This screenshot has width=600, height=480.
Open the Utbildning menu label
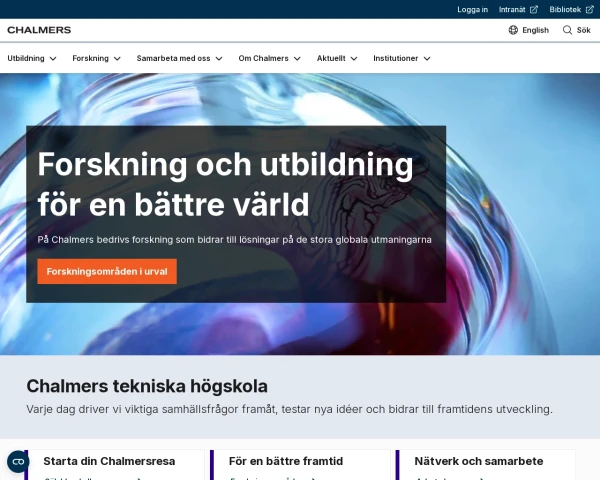pyautogui.click(x=26, y=58)
